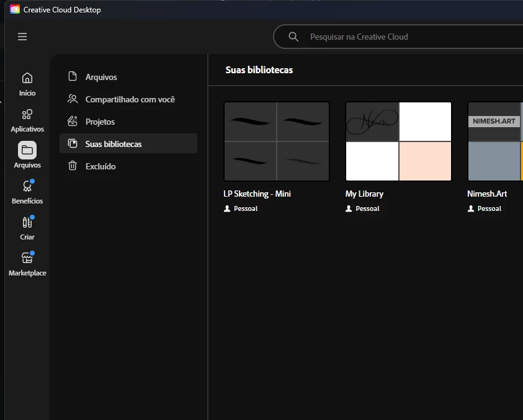Click the Marketplace label in left rail
This screenshot has width=523, height=420.
pos(27,273)
